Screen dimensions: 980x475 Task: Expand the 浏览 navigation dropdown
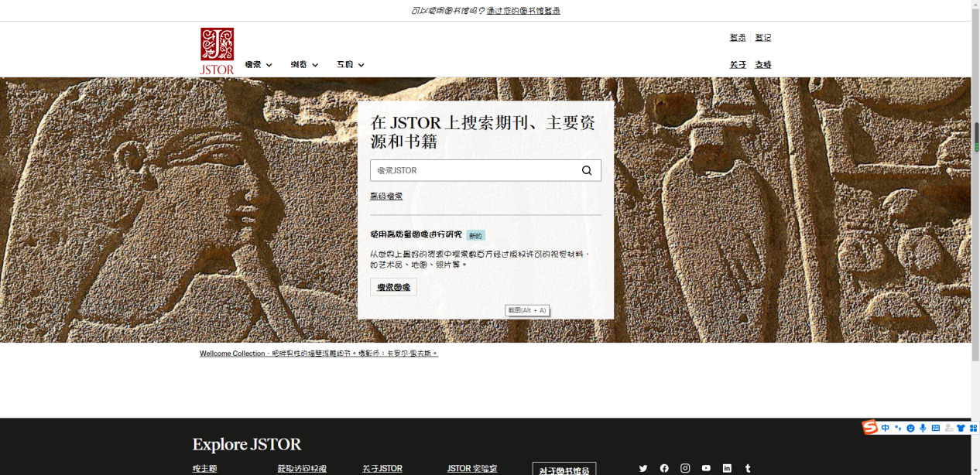[304, 65]
